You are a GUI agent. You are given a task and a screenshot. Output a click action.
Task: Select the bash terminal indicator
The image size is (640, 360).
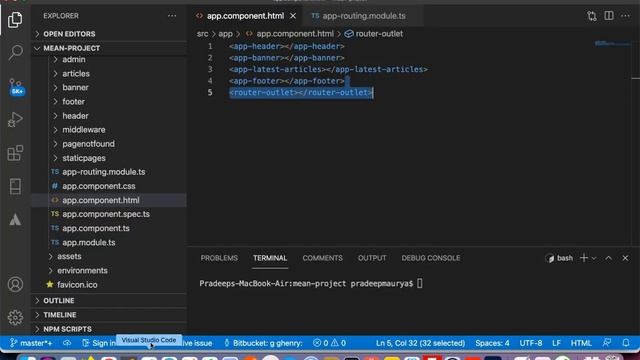[559, 258]
